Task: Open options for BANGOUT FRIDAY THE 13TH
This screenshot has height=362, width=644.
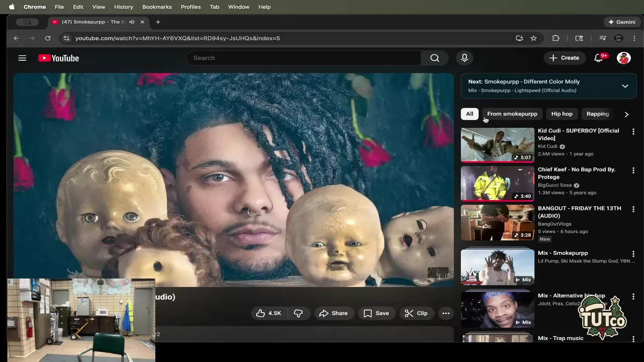Action: point(633,209)
